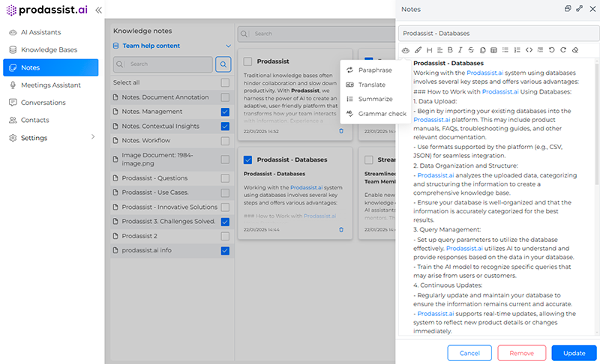Select Grammar check from the AI menu
This screenshot has height=364, width=600.
coord(382,114)
